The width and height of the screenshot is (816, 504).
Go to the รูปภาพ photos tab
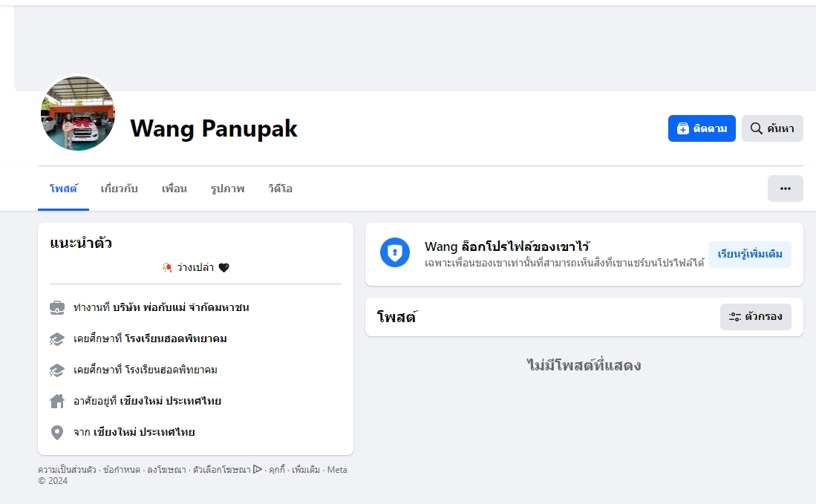[x=227, y=189]
